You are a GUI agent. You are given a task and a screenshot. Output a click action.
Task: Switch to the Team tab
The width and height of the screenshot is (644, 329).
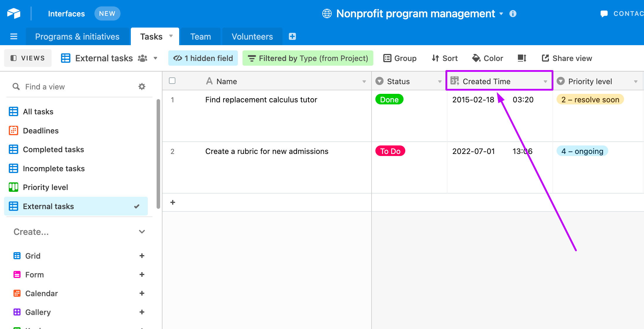click(x=201, y=37)
